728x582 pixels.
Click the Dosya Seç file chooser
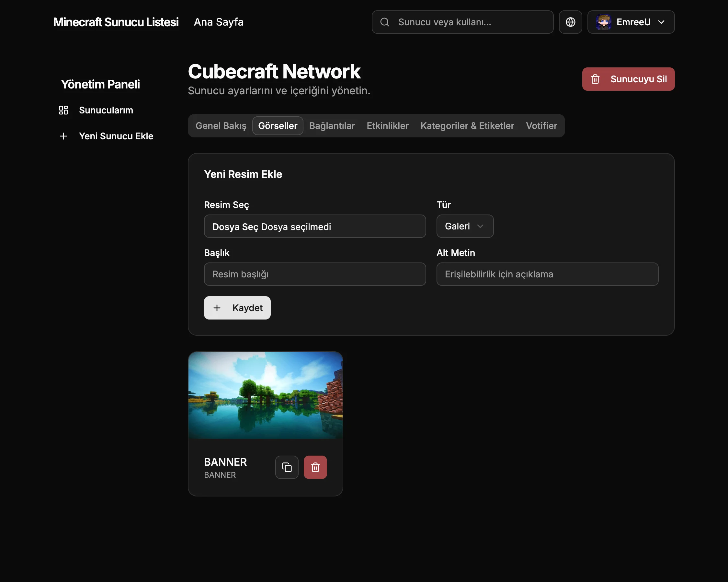pyautogui.click(x=315, y=226)
